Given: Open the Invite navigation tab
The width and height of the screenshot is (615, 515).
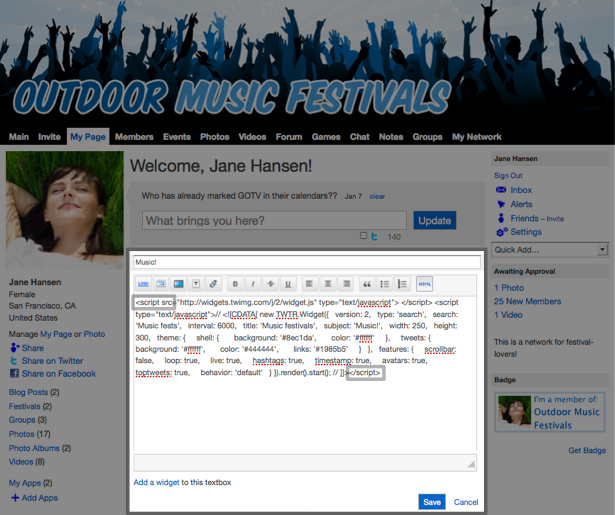Looking at the screenshot, I should (x=49, y=137).
